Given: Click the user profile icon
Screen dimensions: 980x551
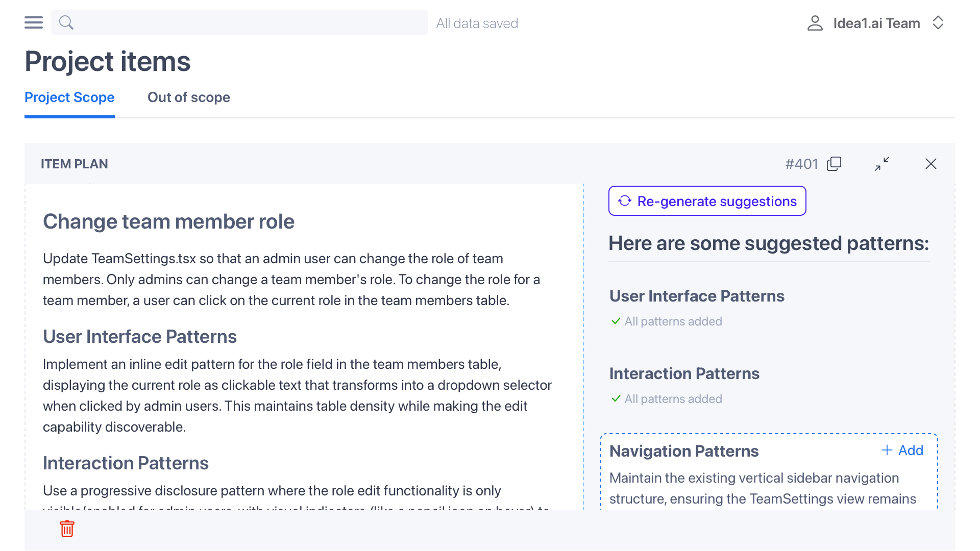Looking at the screenshot, I should [x=815, y=22].
